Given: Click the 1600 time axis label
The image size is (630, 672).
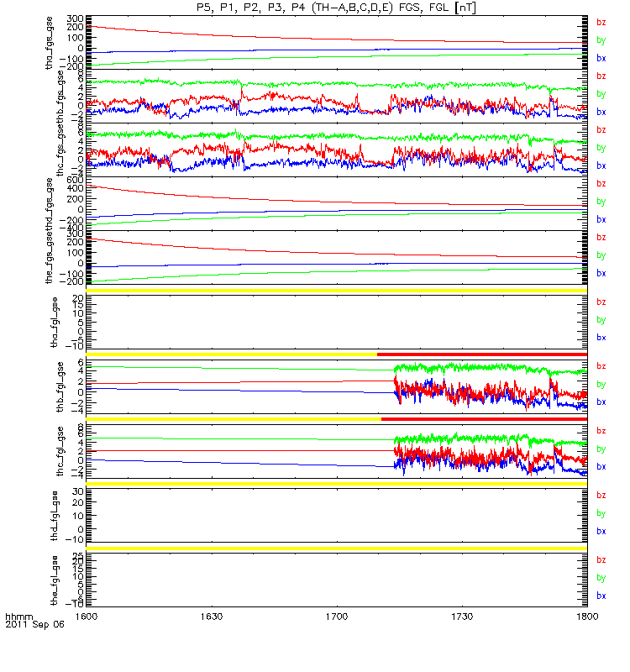Looking at the screenshot, I should pyautogui.click(x=87, y=617).
